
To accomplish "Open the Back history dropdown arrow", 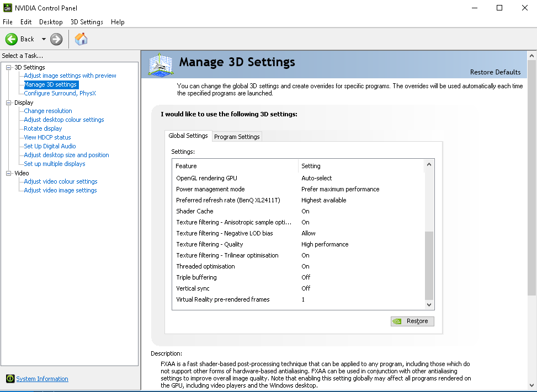I will click(44, 39).
